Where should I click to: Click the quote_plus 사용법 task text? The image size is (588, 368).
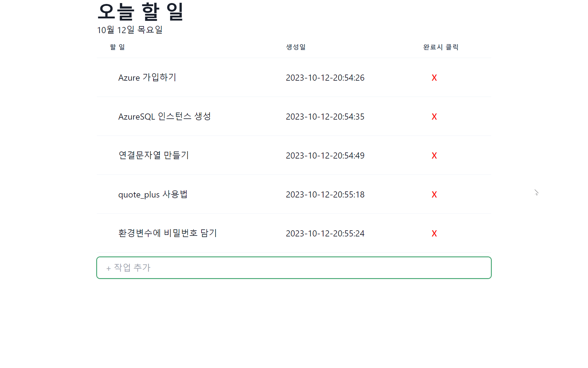153,194
